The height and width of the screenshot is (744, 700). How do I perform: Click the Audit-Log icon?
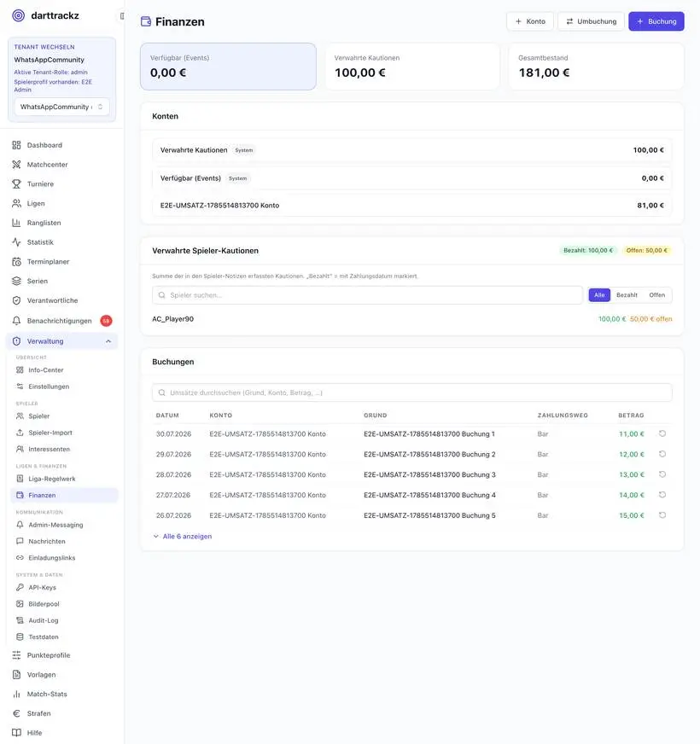tap(20, 620)
